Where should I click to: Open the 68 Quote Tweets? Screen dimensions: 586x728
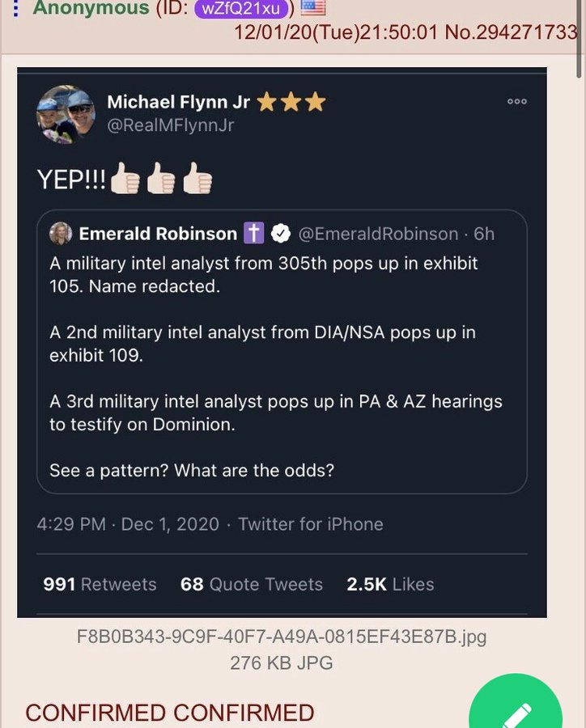[x=251, y=584]
